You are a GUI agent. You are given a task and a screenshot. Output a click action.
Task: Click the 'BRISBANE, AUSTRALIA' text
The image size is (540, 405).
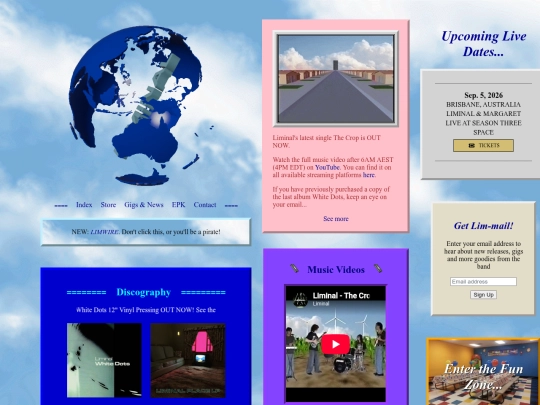[x=483, y=104]
